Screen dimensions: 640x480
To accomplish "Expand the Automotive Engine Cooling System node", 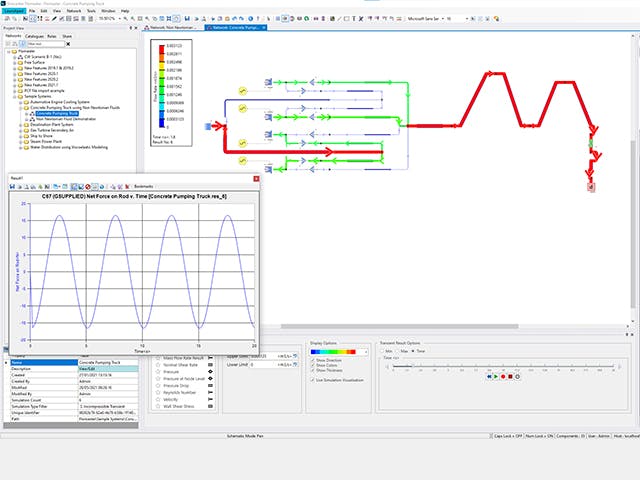I will click(x=22, y=103).
